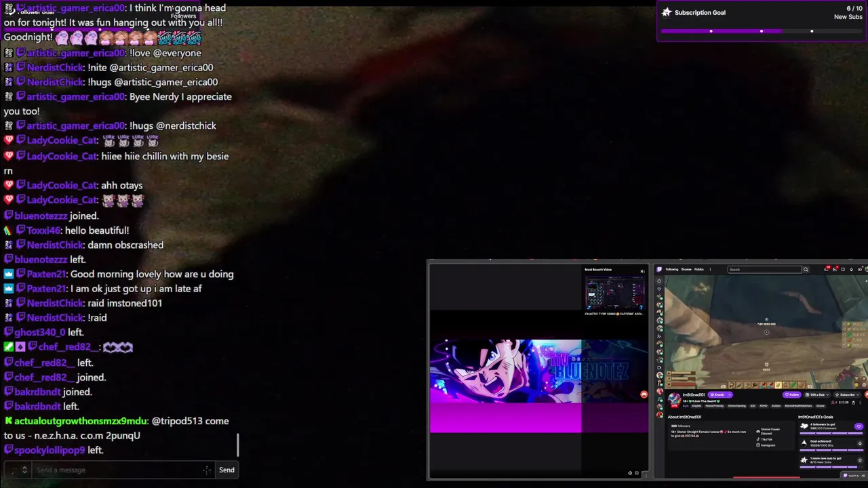Viewport: 868px width, 488px height.
Task: Focus the Twitch Search field
Action: coord(764,269)
